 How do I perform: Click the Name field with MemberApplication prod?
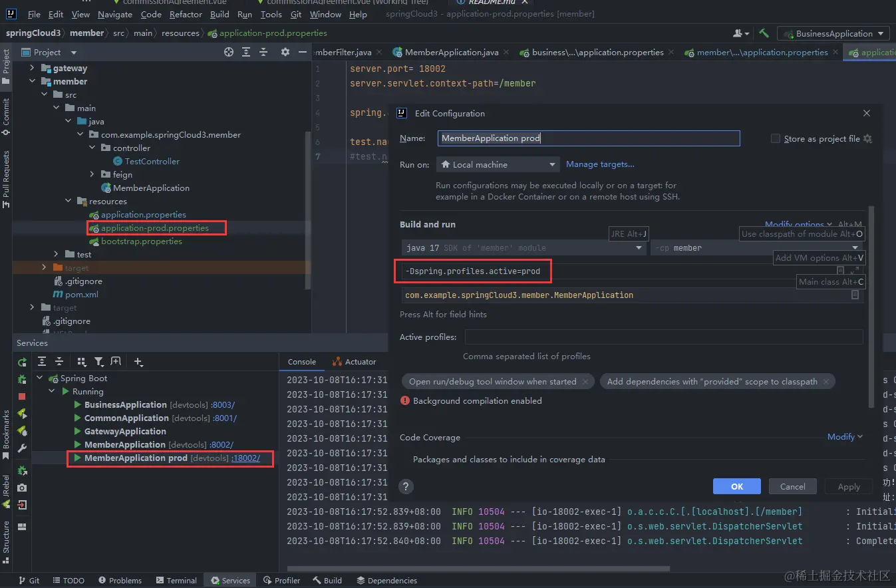point(589,138)
